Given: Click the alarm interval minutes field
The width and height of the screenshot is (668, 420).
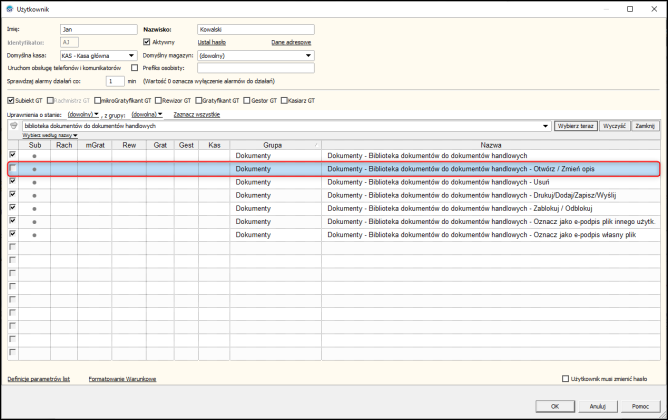Looking at the screenshot, I should tap(115, 81).
